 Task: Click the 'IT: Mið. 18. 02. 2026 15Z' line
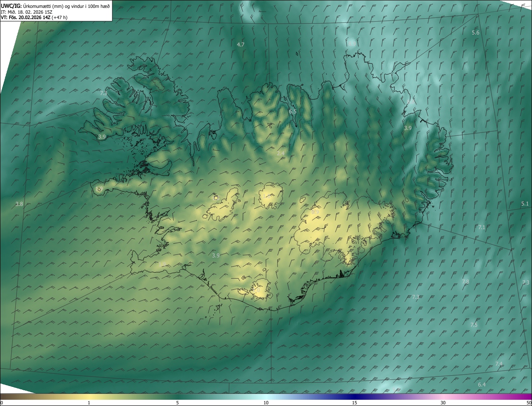[x=26, y=12]
